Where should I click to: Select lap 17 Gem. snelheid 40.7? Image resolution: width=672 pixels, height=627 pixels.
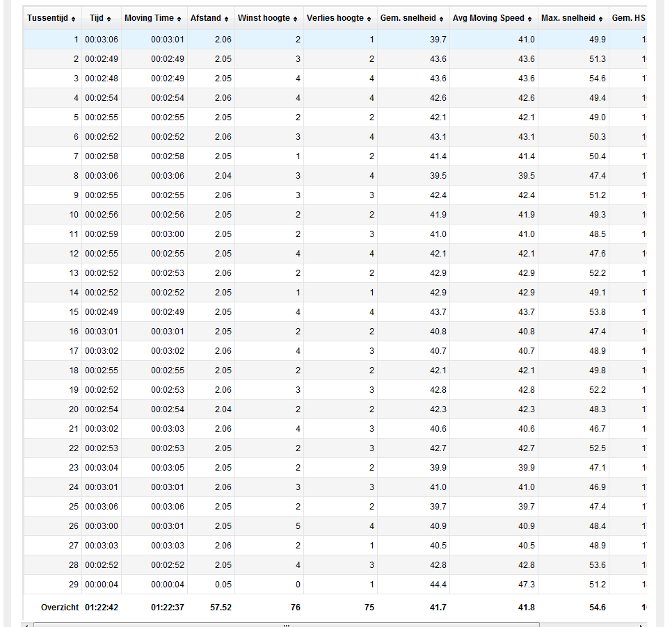438,351
